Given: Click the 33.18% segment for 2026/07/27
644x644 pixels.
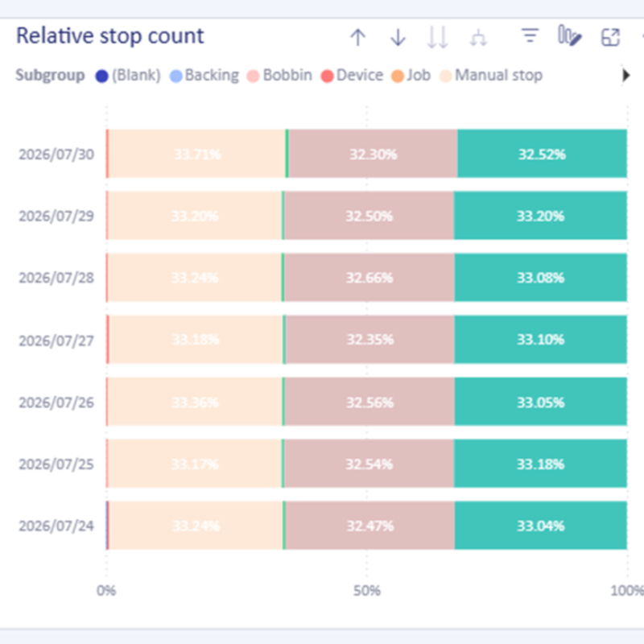Looking at the screenshot, I should (x=196, y=339).
